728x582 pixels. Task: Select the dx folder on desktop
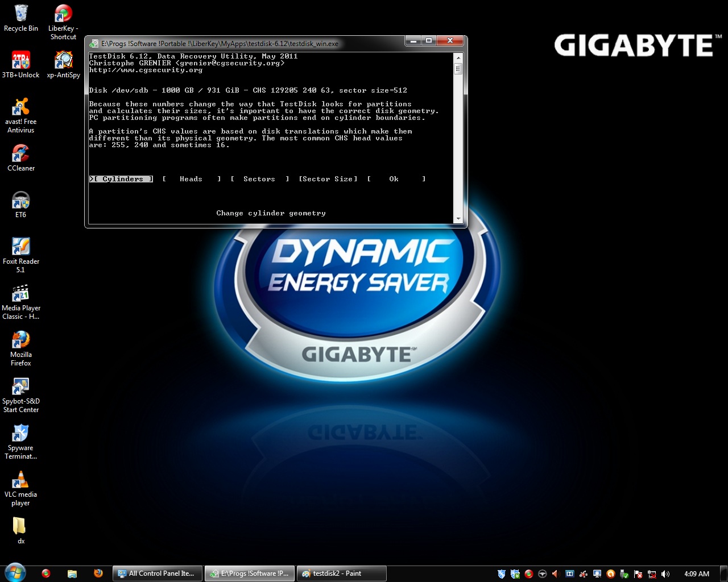(x=21, y=530)
